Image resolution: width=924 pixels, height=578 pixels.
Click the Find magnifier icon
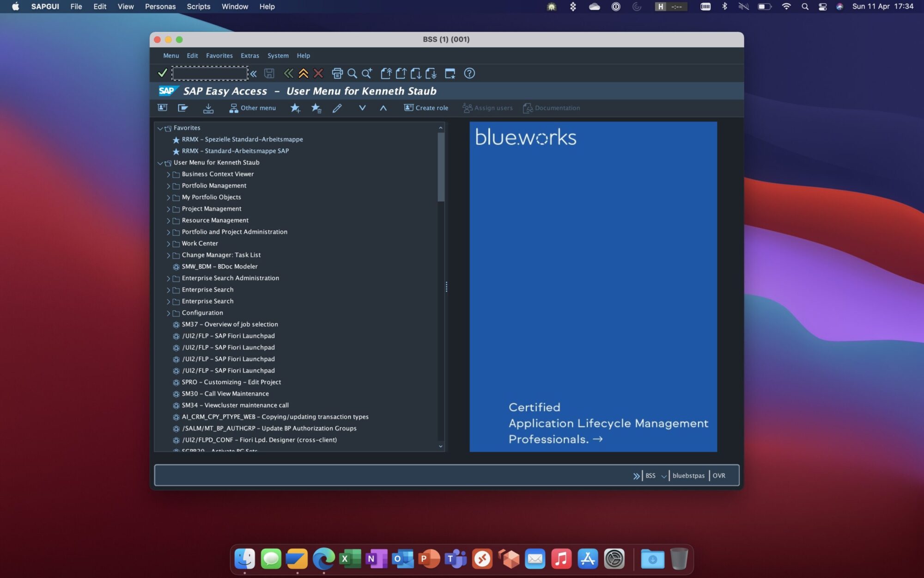click(x=352, y=73)
